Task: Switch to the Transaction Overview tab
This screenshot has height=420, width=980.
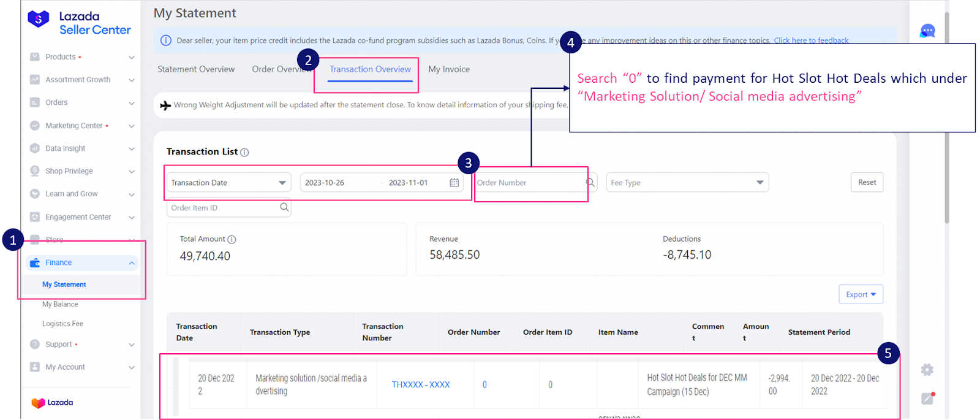Action: click(x=370, y=69)
